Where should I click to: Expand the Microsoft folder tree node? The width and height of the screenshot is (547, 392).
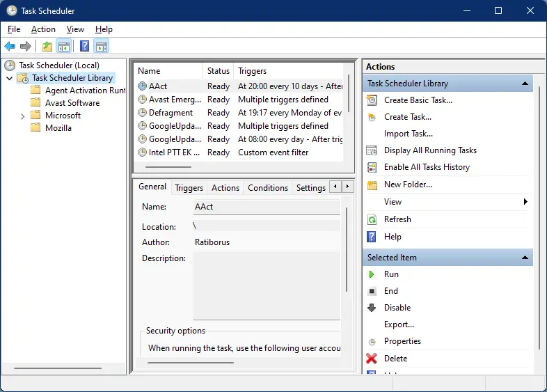23,116
